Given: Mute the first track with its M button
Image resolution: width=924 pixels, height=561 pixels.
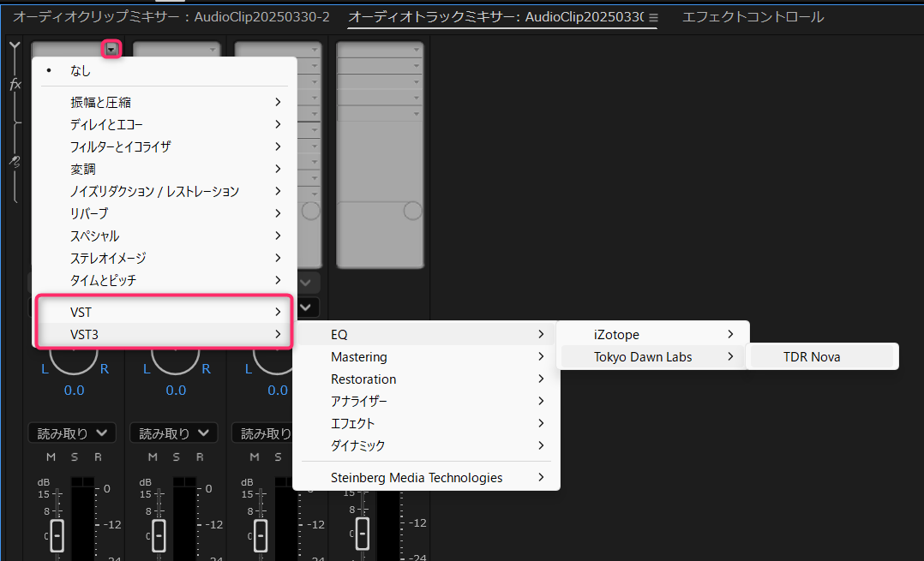Looking at the screenshot, I should point(51,457).
